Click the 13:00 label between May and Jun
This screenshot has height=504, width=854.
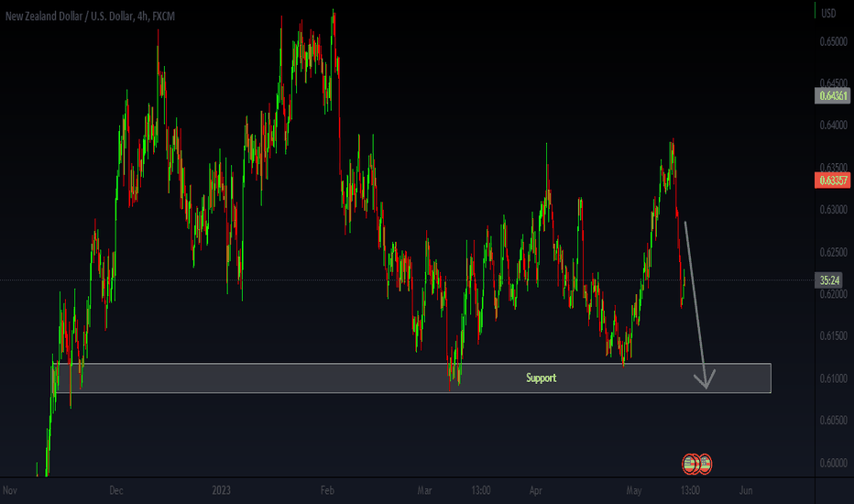pyautogui.click(x=690, y=490)
